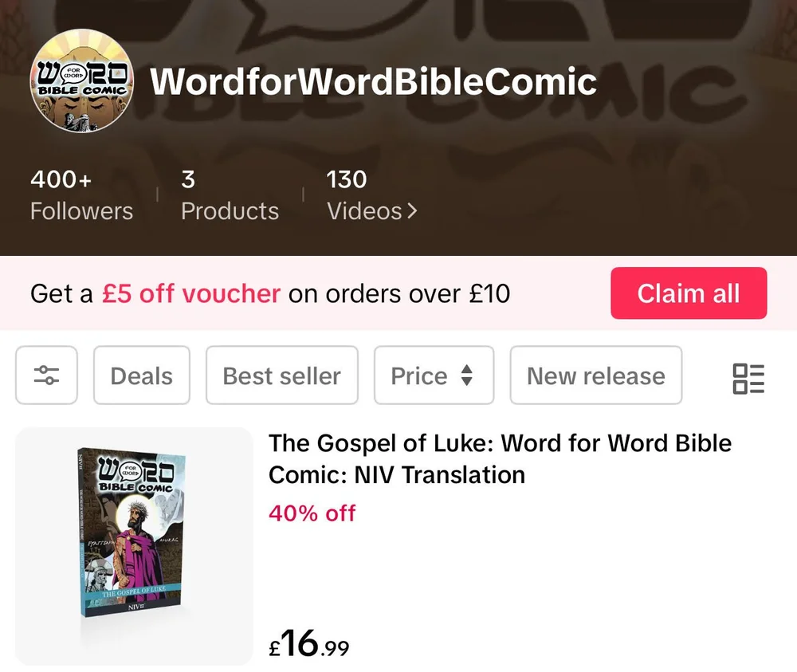The height and width of the screenshot is (672, 797).
Task: Click the Price filter label
Action: tap(419, 376)
